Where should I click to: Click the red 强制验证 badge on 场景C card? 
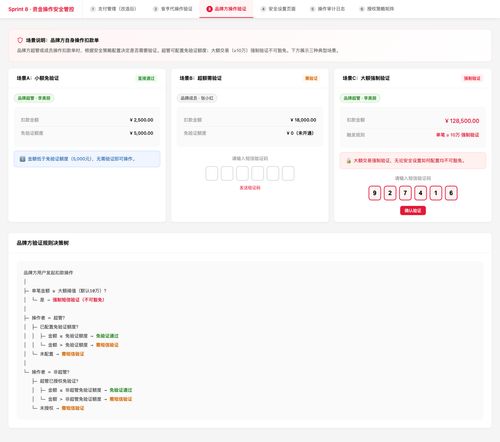click(x=472, y=78)
